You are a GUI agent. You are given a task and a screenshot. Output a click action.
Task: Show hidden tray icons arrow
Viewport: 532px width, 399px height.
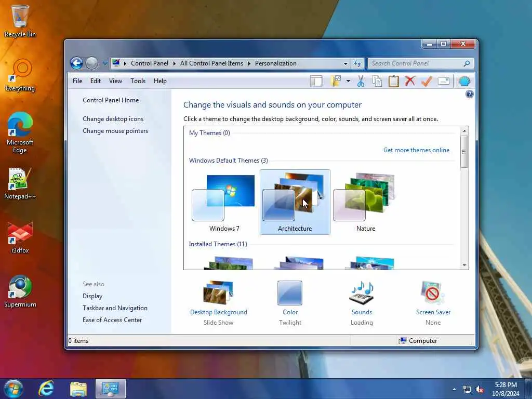pos(454,389)
